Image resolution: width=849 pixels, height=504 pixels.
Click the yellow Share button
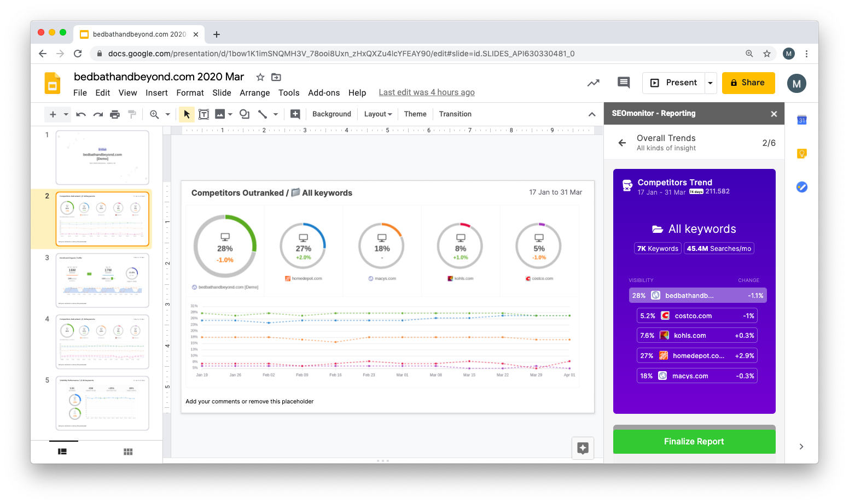748,83
